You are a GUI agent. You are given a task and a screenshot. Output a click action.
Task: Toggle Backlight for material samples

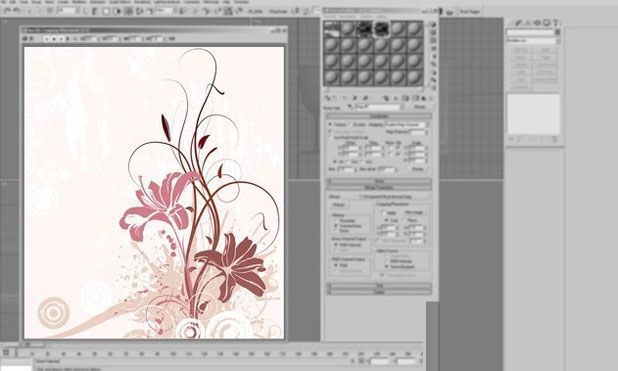pos(433,33)
